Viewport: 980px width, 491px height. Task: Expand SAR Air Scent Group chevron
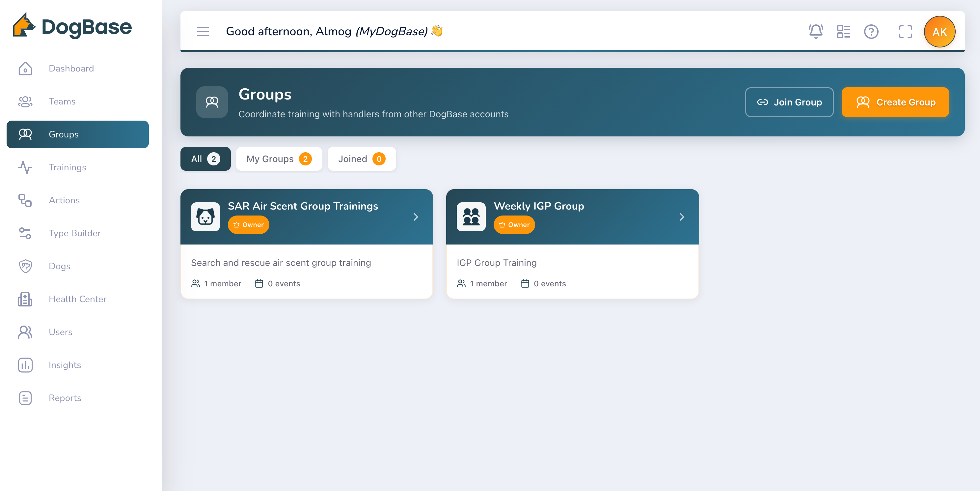pyautogui.click(x=416, y=217)
